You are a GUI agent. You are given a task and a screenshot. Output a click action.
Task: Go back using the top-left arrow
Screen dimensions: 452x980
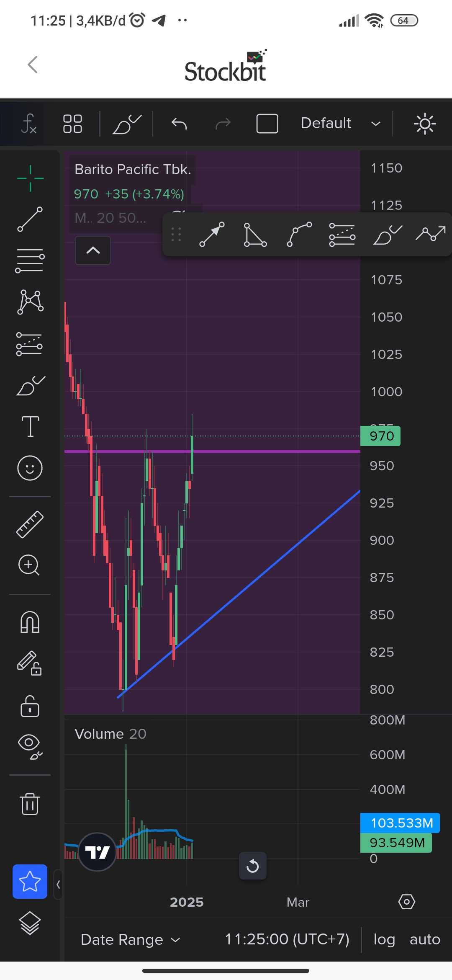(x=33, y=65)
